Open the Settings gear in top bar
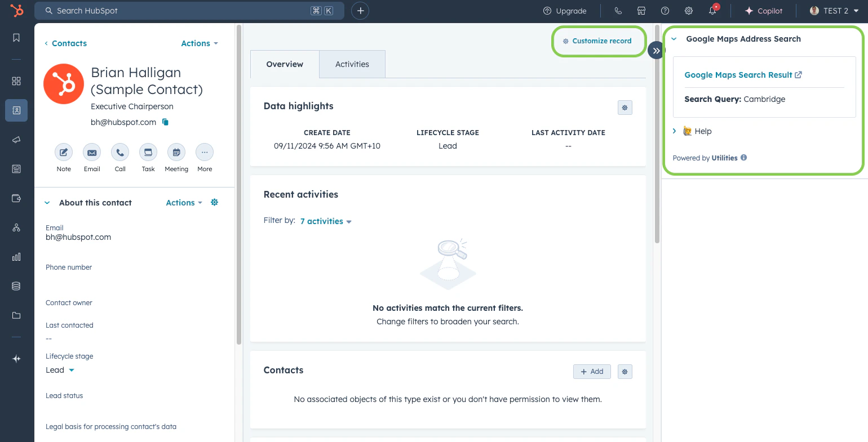868x442 pixels. pyautogui.click(x=689, y=11)
